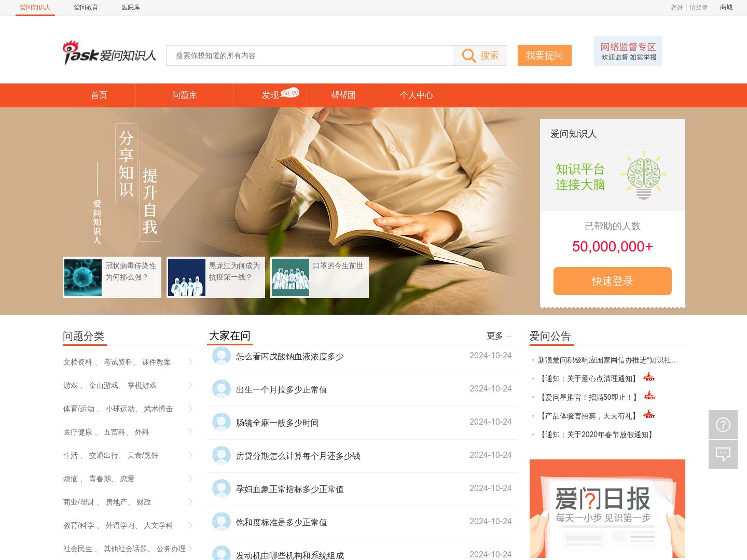Open question 发动机由哪些机构和系统组成

[x=290, y=555]
